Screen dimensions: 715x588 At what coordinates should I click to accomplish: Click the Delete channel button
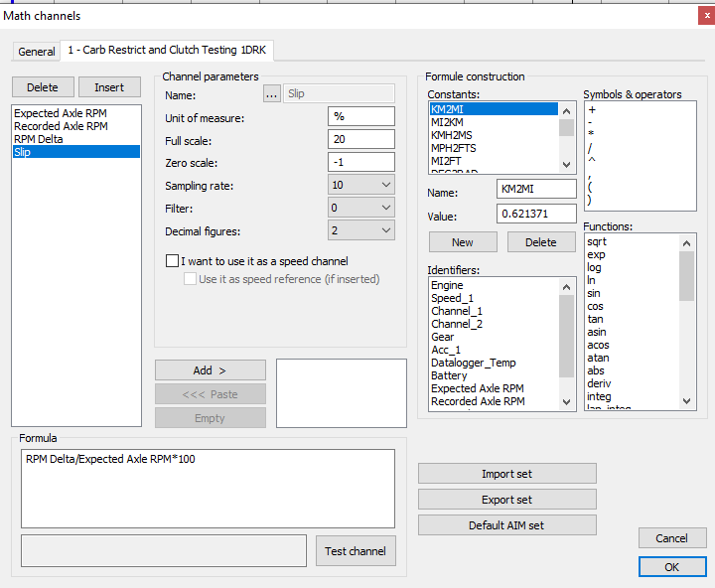click(x=43, y=87)
